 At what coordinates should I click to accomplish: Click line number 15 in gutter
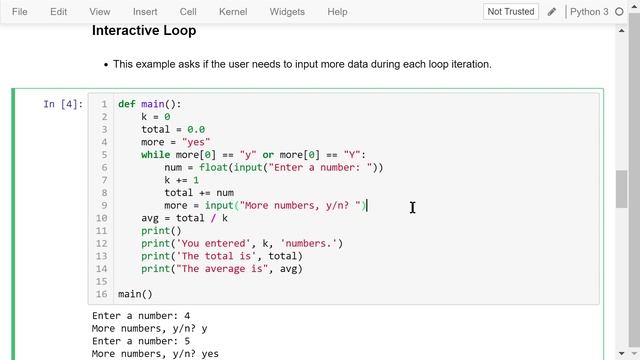[102, 281]
